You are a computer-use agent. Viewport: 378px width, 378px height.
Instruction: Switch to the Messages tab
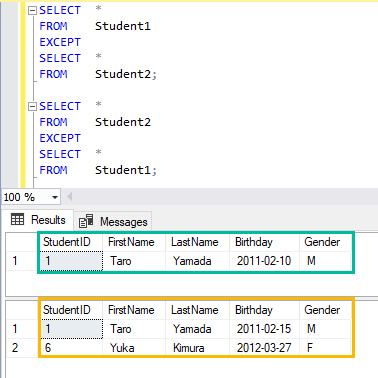tap(113, 222)
